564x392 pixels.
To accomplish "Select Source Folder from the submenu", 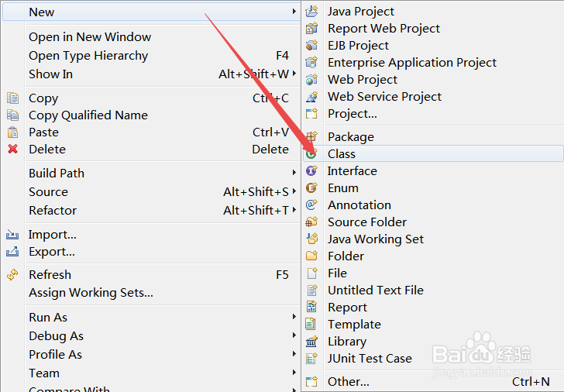I will 366,222.
